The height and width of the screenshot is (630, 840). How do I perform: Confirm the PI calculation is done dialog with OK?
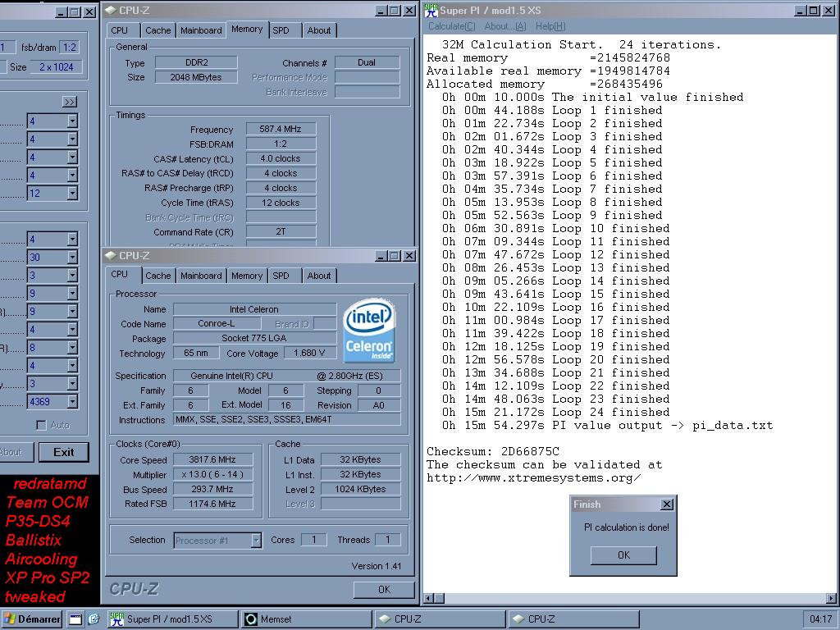click(x=623, y=555)
